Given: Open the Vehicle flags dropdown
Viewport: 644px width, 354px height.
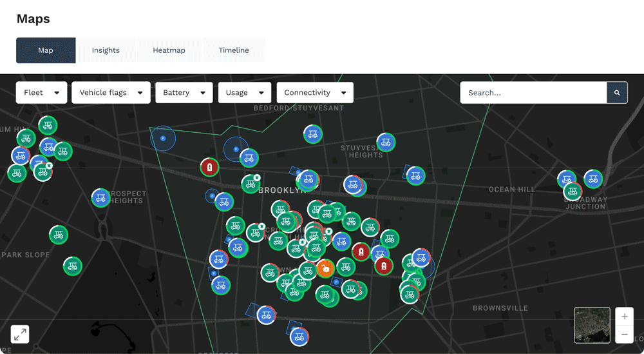Looking at the screenshot, I should 111,92.
